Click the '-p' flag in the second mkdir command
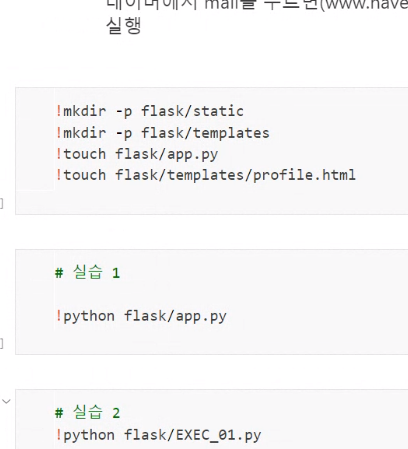408x449 pixels. point(124,133)
